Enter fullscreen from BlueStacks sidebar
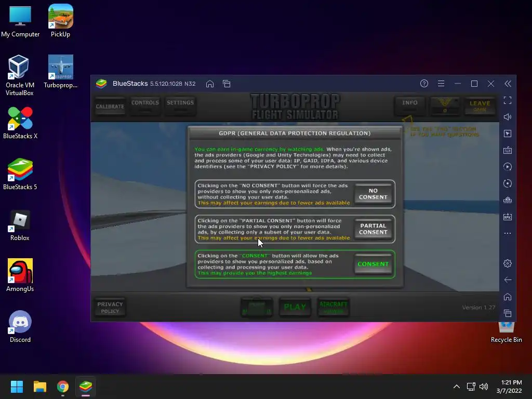 click(508, 100)
